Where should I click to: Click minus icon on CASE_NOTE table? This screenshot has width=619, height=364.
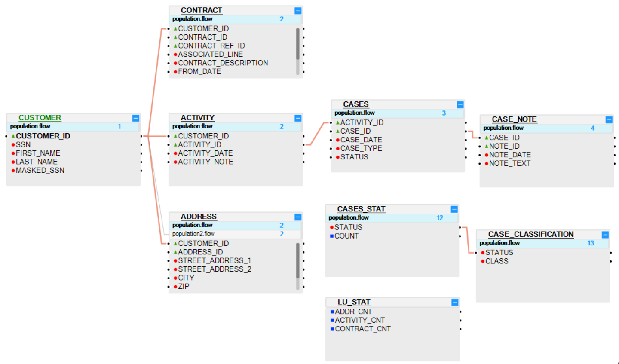coord(609,120)
